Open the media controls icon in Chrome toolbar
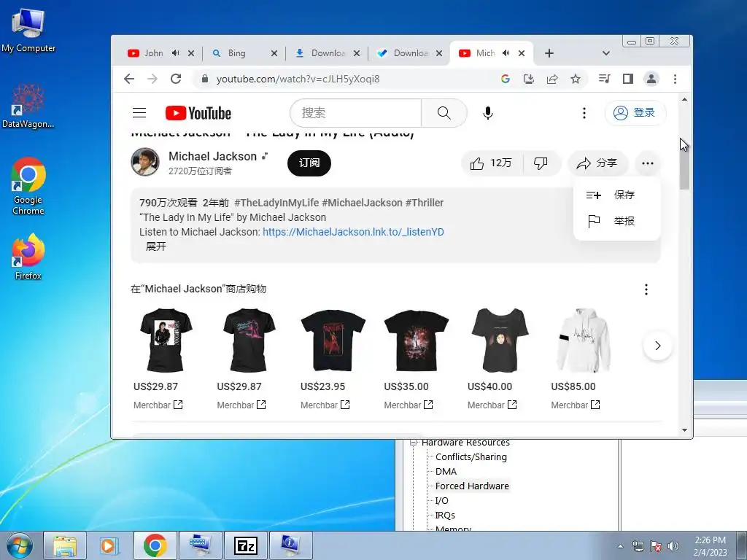Image resolution: width=747 pixels, height=560 pixels. tap(604, 79)
